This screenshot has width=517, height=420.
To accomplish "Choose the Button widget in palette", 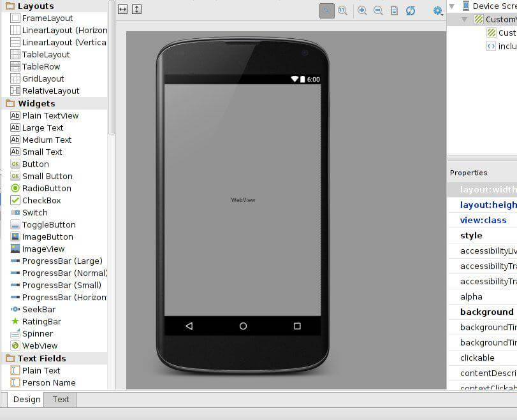I will [x=35, y=164].
